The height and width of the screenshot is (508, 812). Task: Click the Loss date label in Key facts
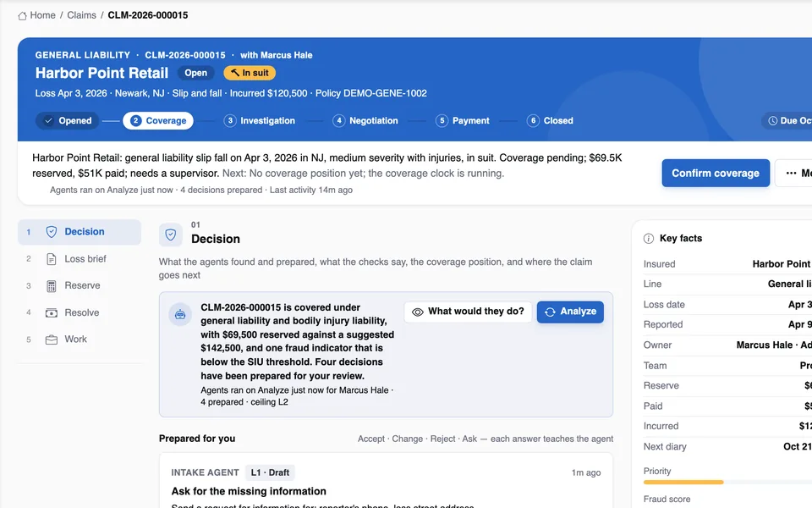tap(664, 304)
